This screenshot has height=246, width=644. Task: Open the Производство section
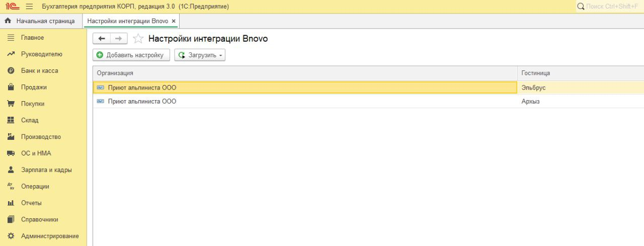(41, 137)
